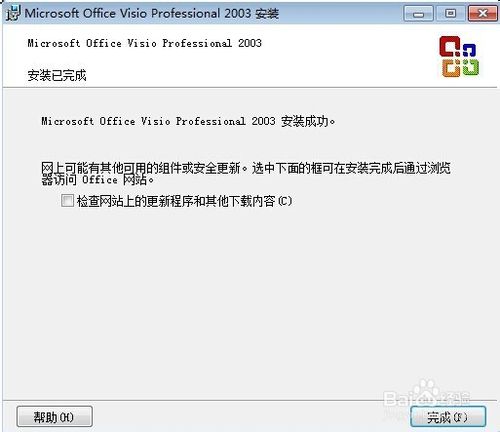Image resolution: width=500 pixels, height=432 pixels.
Task: Finish setup with the 完成(F) button
Action: [448, 416]
